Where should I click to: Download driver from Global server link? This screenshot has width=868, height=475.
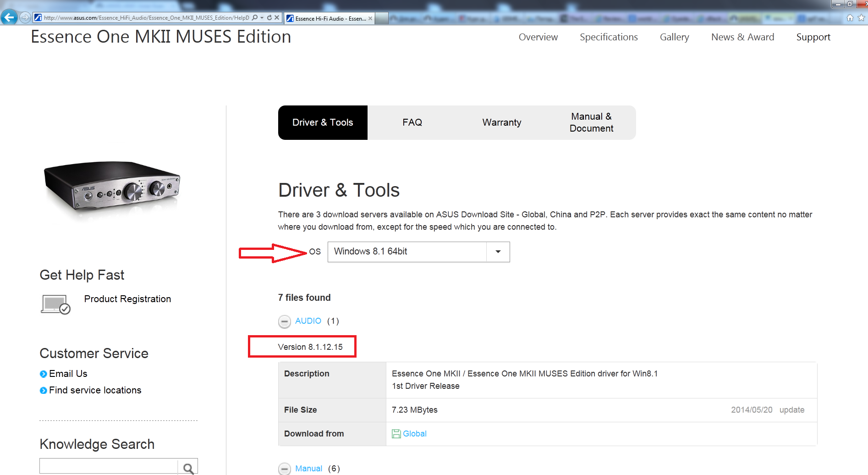(x=414, y=434)
